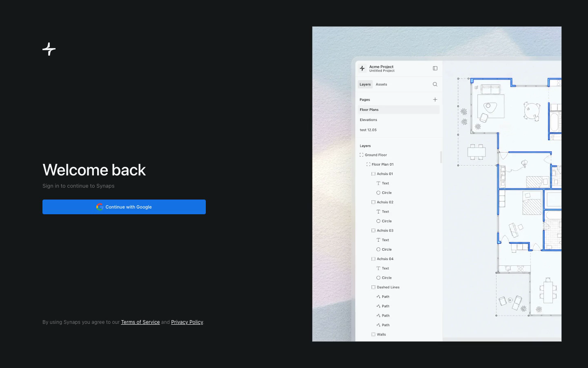Open the Terms of Service link
This screenshot has width=588, height=368.
point(140,322)
